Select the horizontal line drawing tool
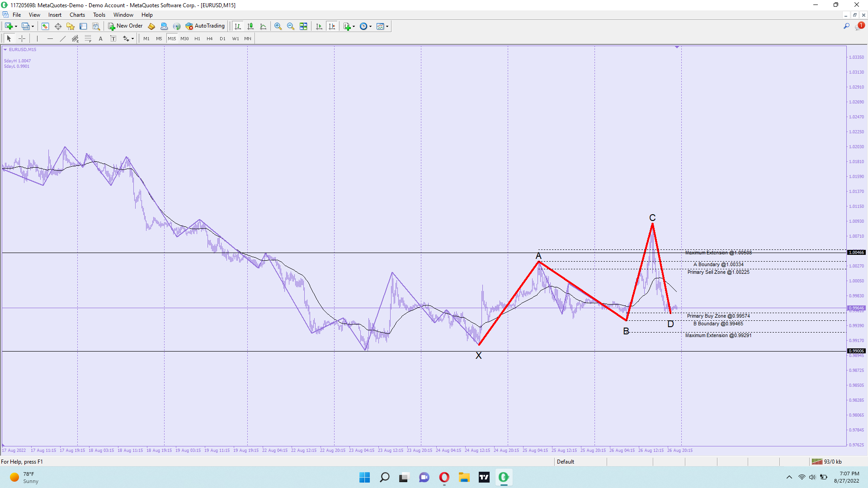Screen dimensions: 868x488 pyautogui.click(x=50, y=38)
